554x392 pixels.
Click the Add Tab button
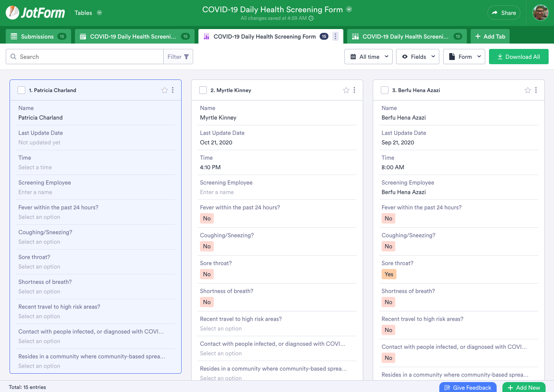point(490,36)
